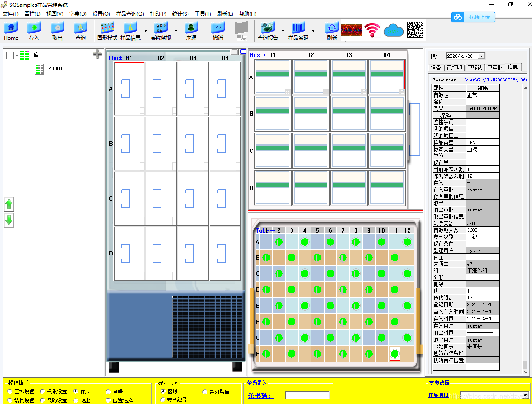Image resolution: width=532 pixels, height=404 pixels.
Task: Open the 字典(D) menu
Action: point(78,14)
